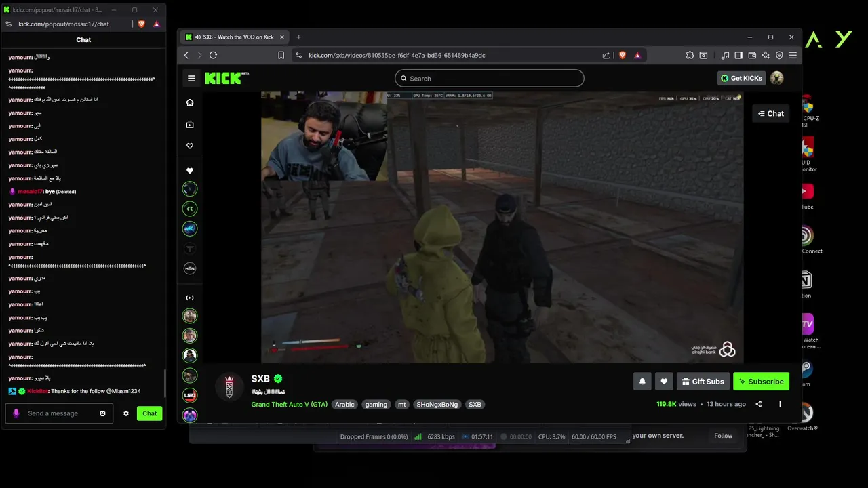868x488 pixels.
Task: Select the mt tag
Action: 402,405
